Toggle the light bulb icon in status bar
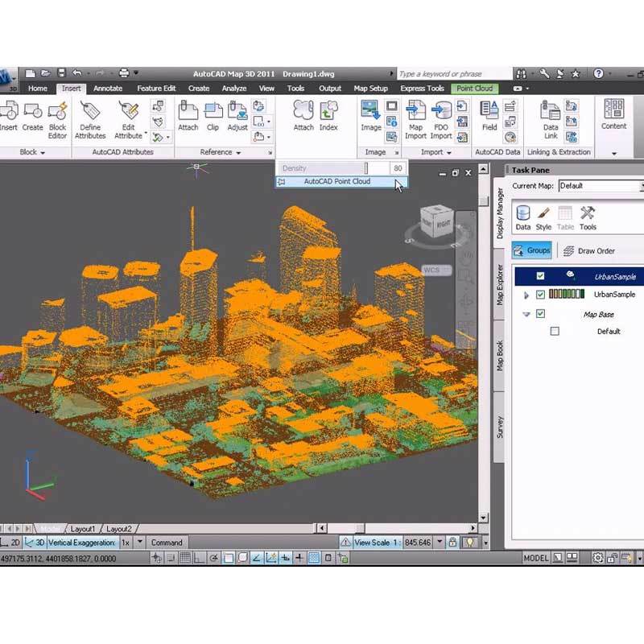The width and height of the screenshot is (644, 644). click(x=469, y=543)
